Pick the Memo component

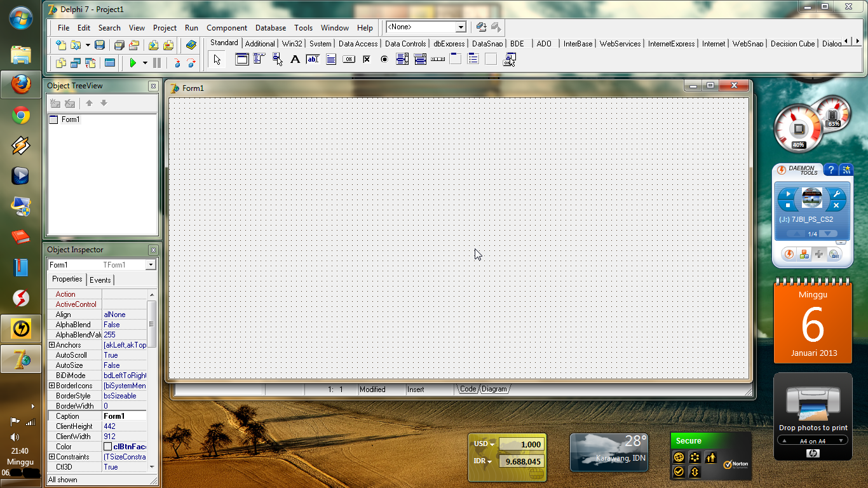click(x=331, y=60)
